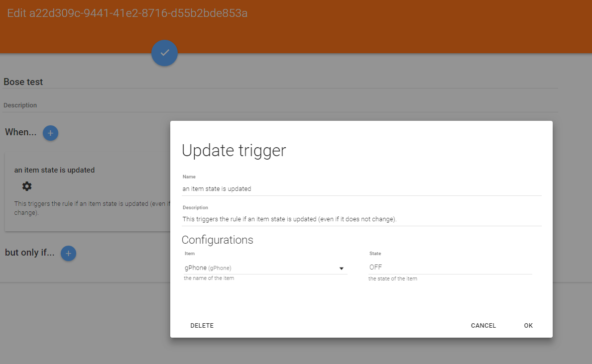This screenshot has width=592, height=364.
Task: Save the rule via the blue checkmark icon
Action: [x=164, y=53]
